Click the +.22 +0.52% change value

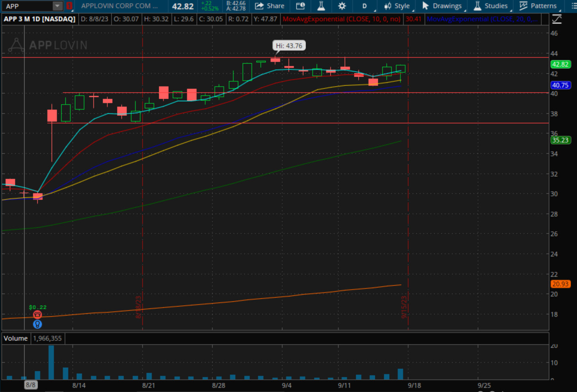point(210,6)
